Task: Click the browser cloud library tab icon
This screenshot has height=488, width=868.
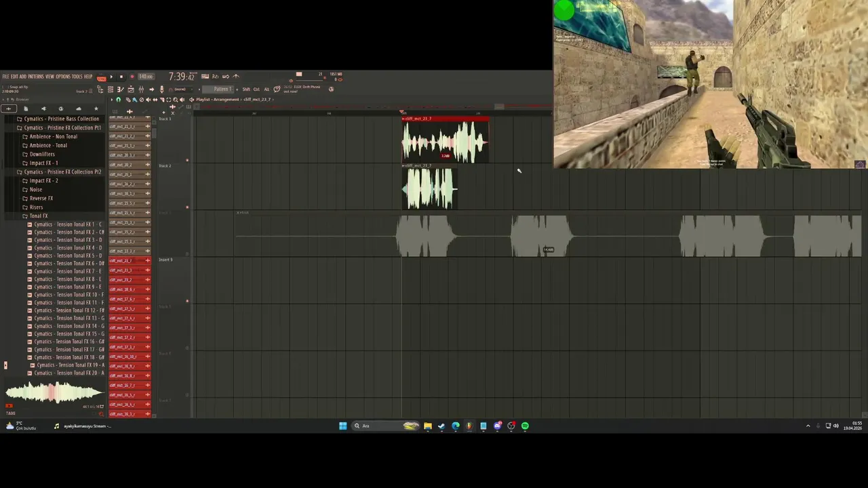Action: click(79, 108)
